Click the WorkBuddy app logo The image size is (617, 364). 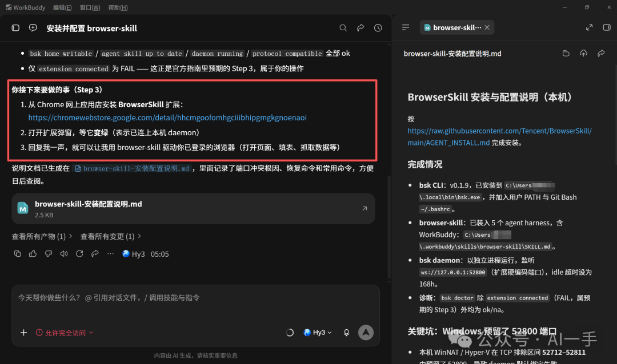pos(8,7)
